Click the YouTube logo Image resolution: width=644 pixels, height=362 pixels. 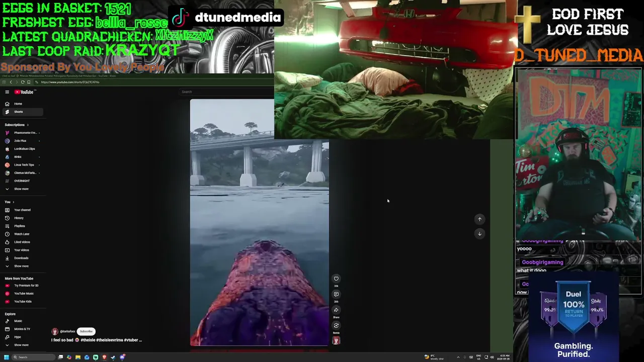pos(24,92)
